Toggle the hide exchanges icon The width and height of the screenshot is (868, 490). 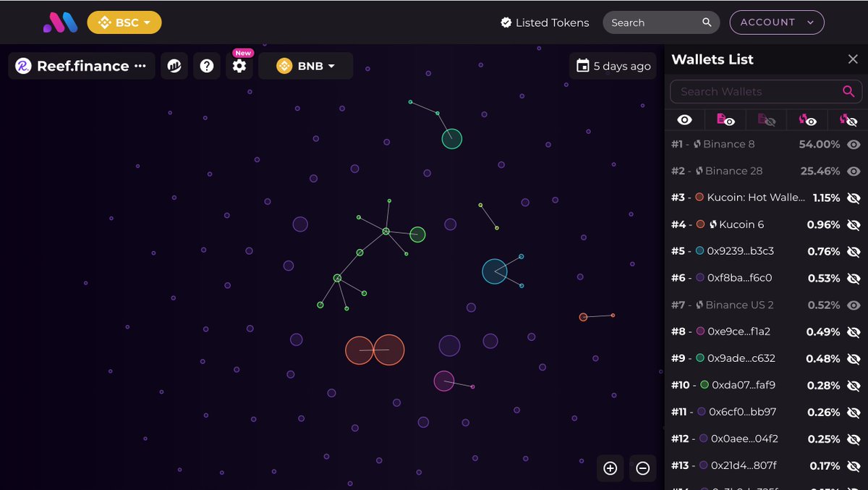pyautogui.click(x=848, y=120)
